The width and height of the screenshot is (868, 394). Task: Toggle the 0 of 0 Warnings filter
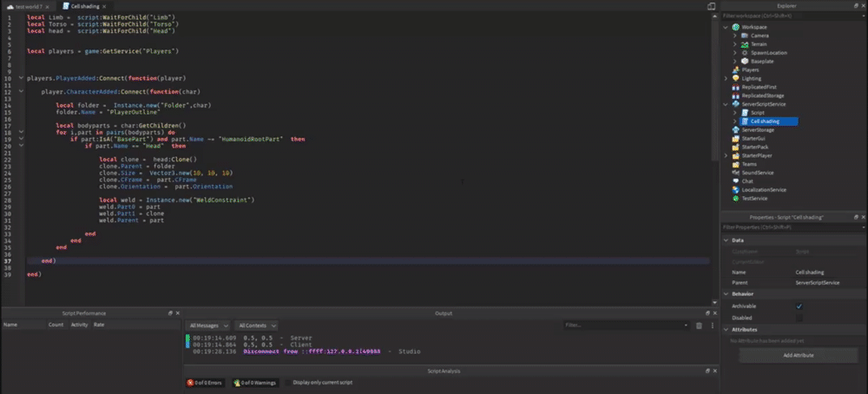(x=255, y=383)
